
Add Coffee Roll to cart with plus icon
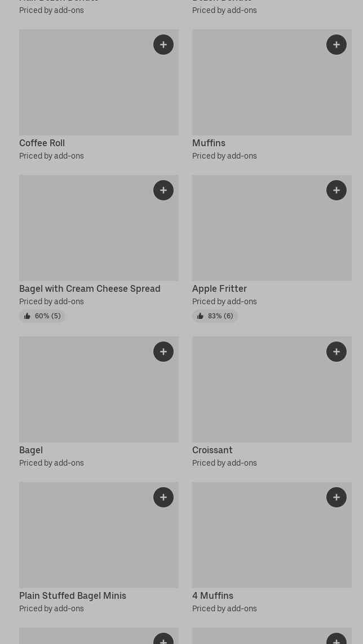(163, 45)
